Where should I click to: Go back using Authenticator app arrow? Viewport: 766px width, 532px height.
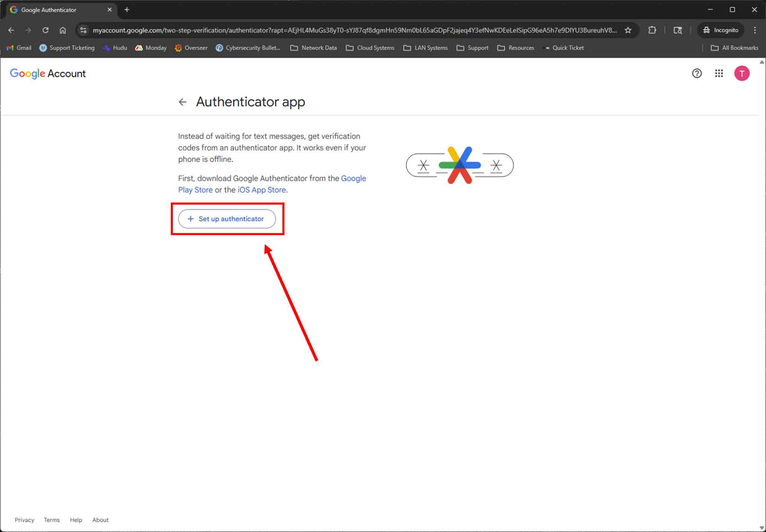click(x=183, y=102)
